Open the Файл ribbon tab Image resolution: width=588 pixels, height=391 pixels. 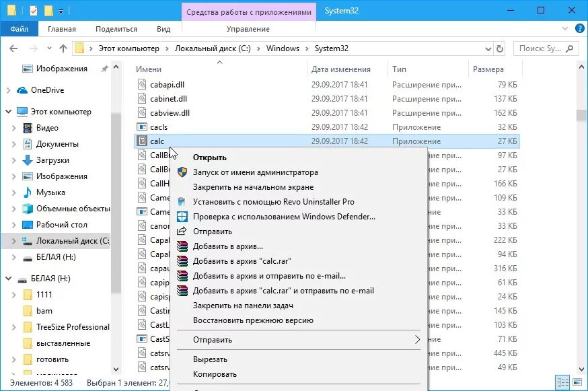coord(19,29)
